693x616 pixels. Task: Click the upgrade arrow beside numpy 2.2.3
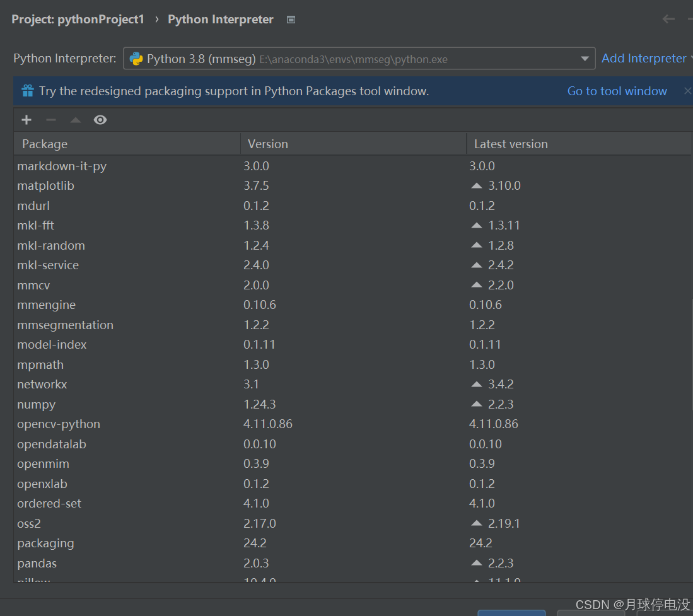click(477, 404)
